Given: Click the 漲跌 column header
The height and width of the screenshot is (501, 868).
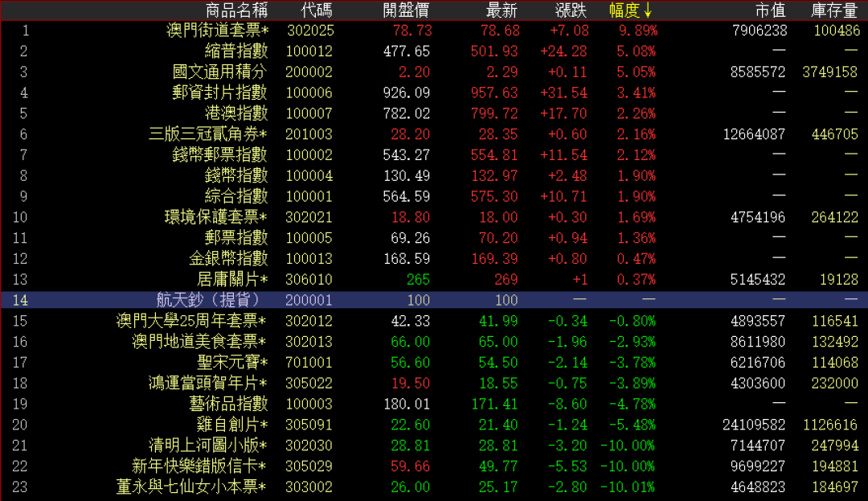Looking at the screenshot, I should [x=571, y=10].
